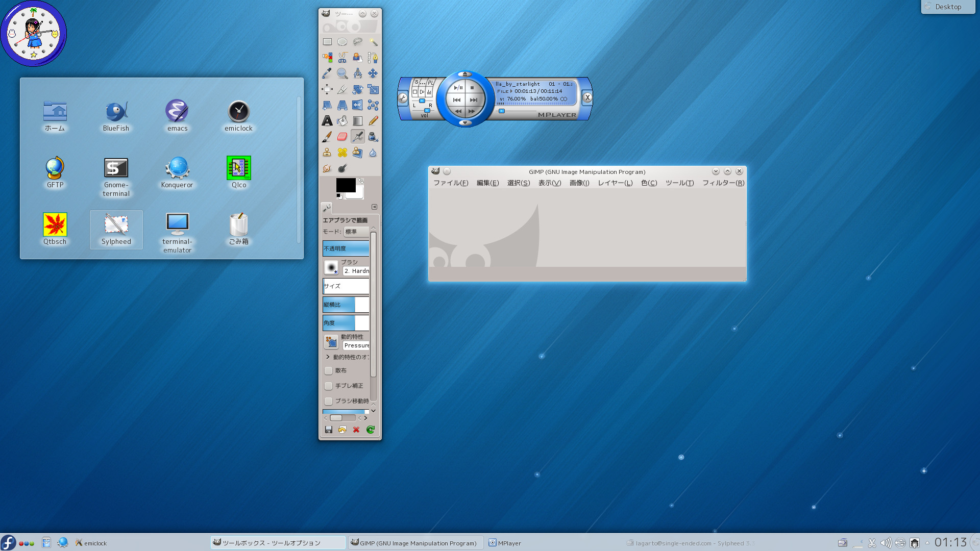Open the モード paint mode dropdown
This screenshot has height=551, width=980.
click(x=356, y=231)
